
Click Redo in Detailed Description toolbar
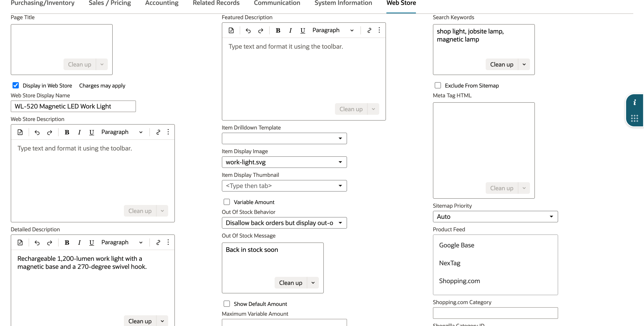[49, 243]
